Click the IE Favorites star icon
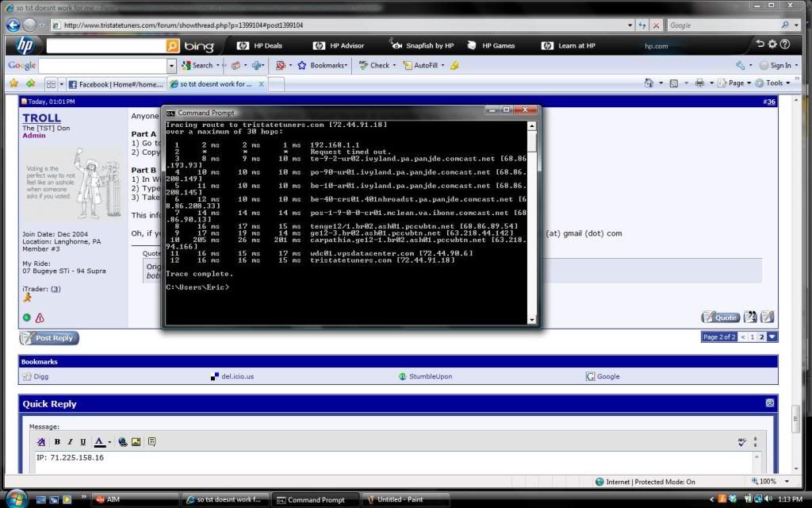Viewport: 812px width, 508px height. pos(13,83)
